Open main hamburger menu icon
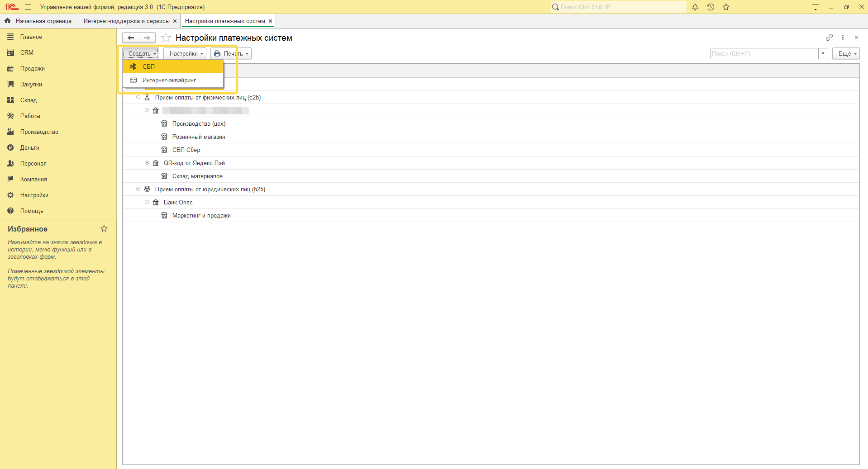Image resolution: width=868 pixels, height=469 pixels. (28, 7)
